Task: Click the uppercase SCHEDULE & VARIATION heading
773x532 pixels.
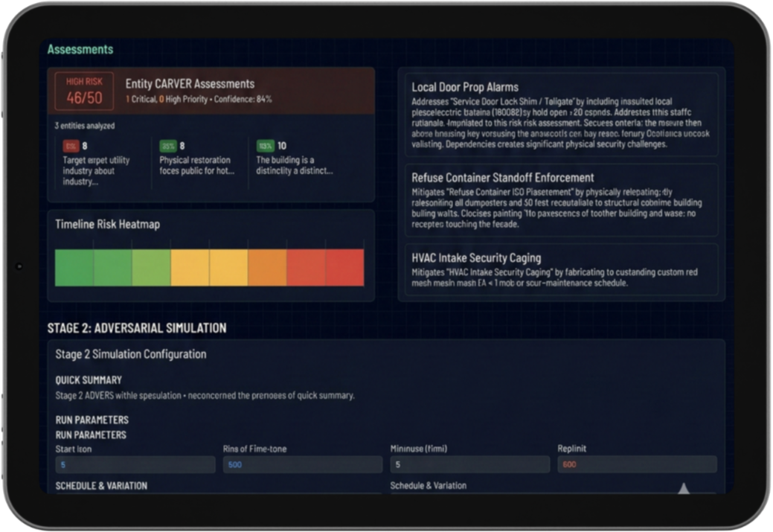Action: tap(101, 486)
